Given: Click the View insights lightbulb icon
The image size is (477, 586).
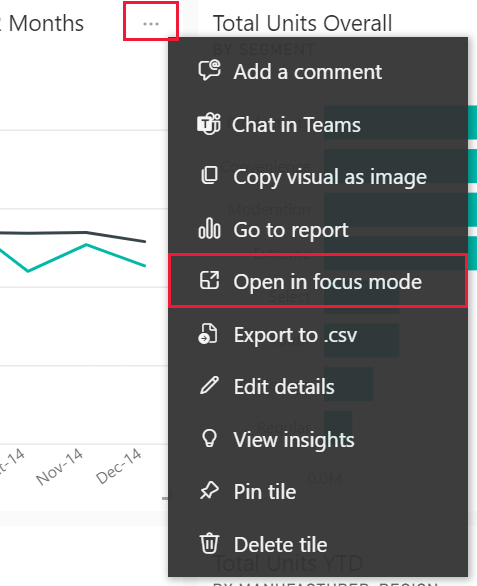Looking at the screenshot, I should click(209, 438).
